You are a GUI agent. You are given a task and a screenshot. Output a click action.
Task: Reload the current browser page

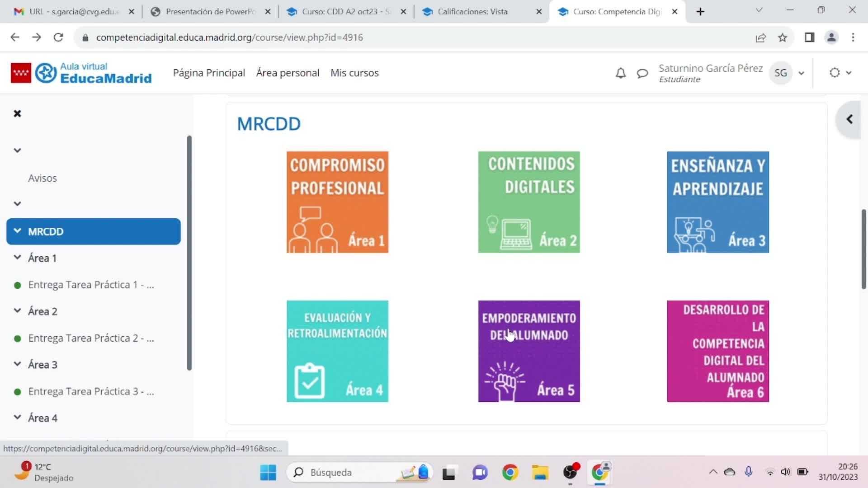[58, 38]
